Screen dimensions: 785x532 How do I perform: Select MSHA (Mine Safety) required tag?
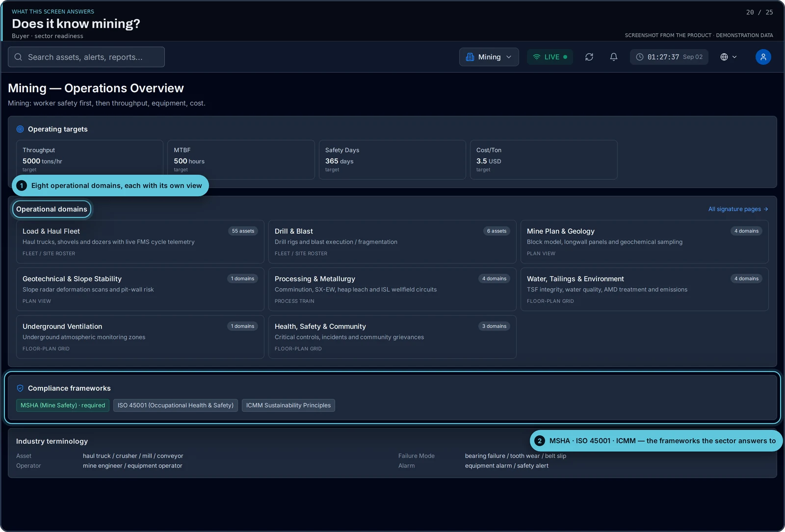[x=63, y=405]
